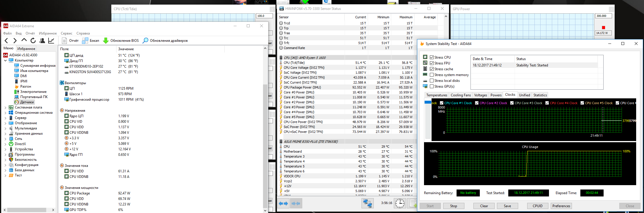Image resolution: width=644 pixels, height=213 pixels.
Task: Click the AIDA64 v5.92.4300 root tree item
Action: [x=20, y=55]
